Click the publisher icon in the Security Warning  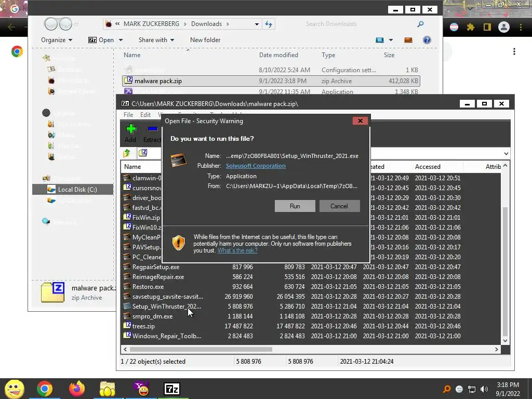click(179, 161)
